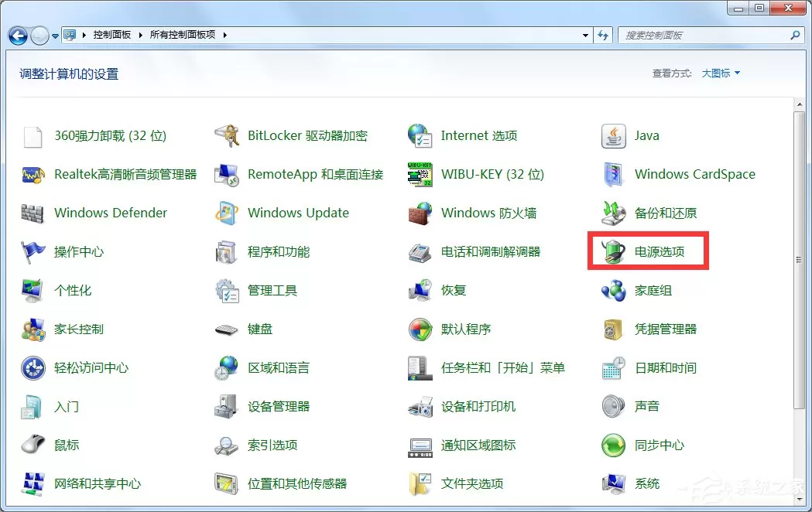Screen dimensions: 812x512
Task: Open the 声音 speaker icon
Action: coord(614,407)
